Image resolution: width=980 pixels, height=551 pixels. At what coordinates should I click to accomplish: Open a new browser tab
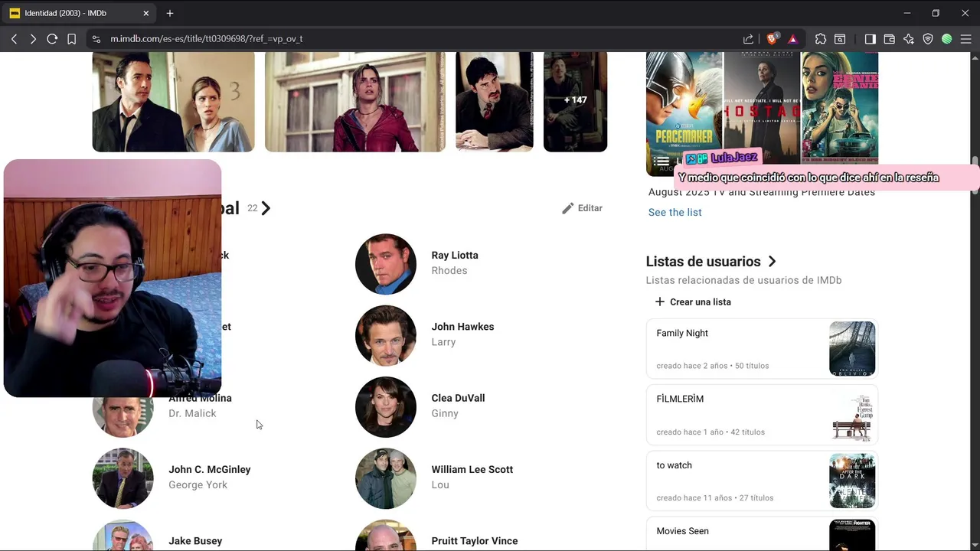click(x=170, y=13)
